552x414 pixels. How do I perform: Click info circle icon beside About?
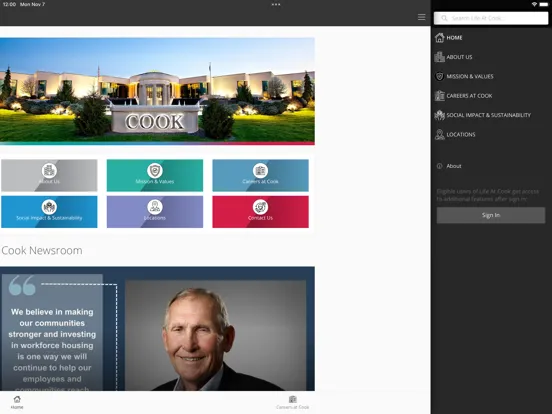click(x=439, y=166)
